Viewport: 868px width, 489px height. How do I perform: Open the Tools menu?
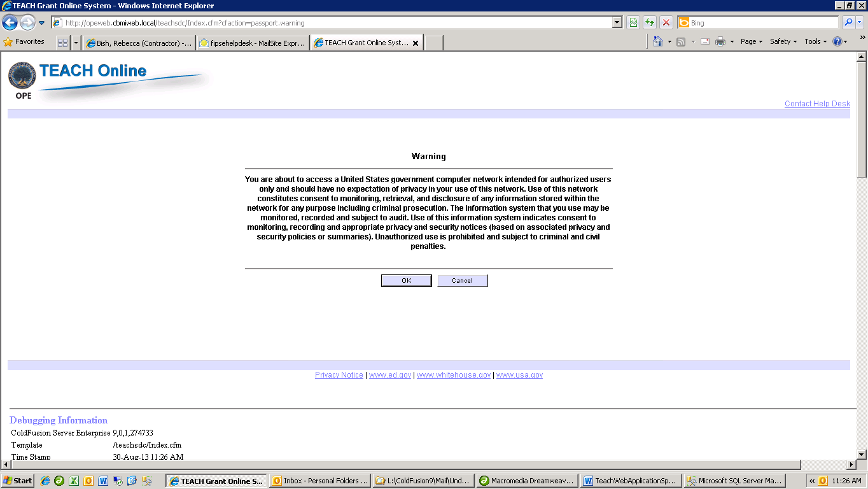[x=815, y=42]
